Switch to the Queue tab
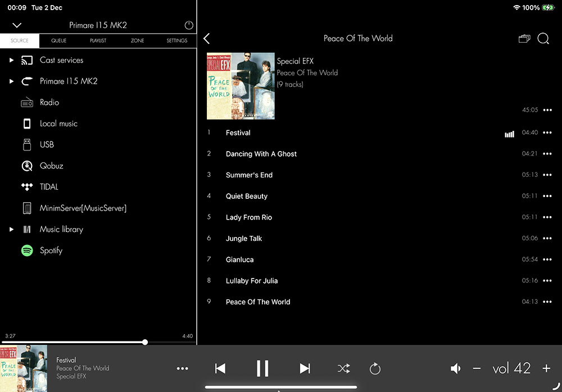Viewport: 562px width, 392px height. pyautogui.click(x=58, y=41)
